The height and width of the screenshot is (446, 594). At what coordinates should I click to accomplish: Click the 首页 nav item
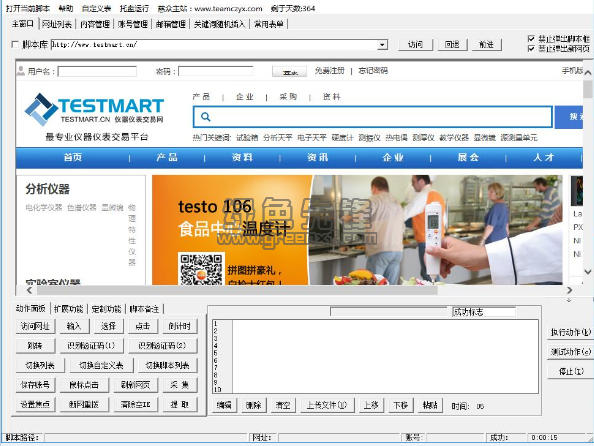pos(73,157)
